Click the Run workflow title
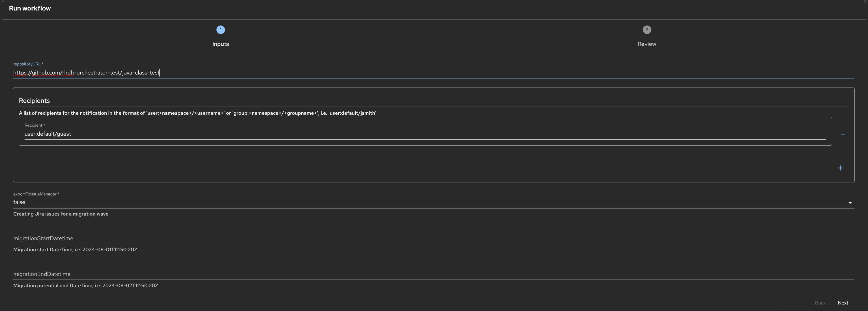868x311 pixels. 30,8
